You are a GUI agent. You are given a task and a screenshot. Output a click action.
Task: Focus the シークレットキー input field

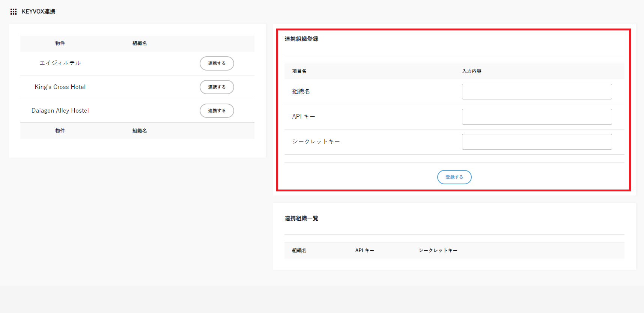coord(537,142)
